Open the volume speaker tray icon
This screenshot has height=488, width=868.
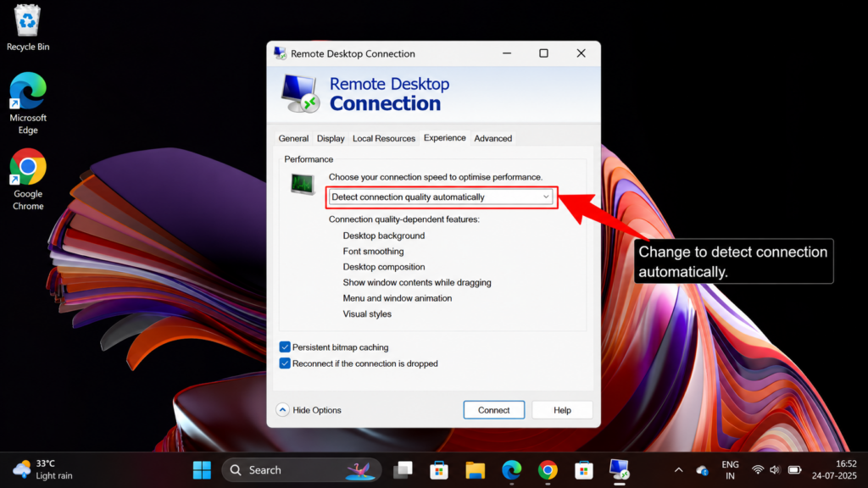(x=775, y=469)
